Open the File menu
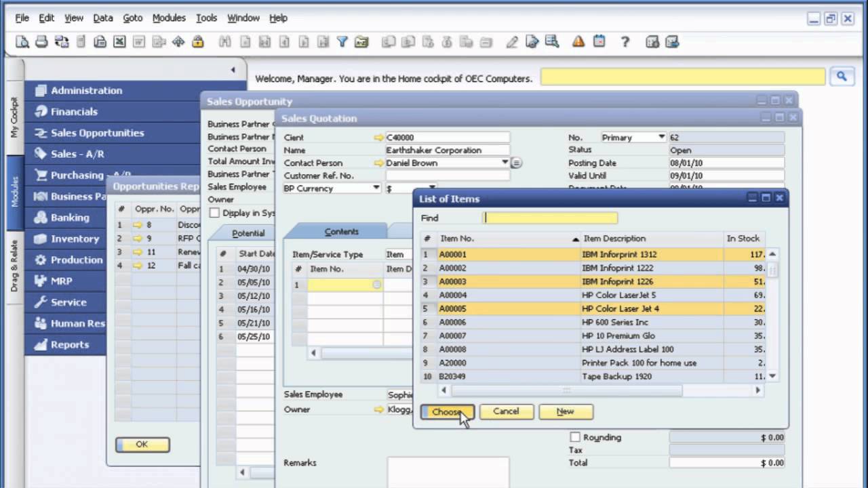The image size is (868, 488). coord(22,18)
